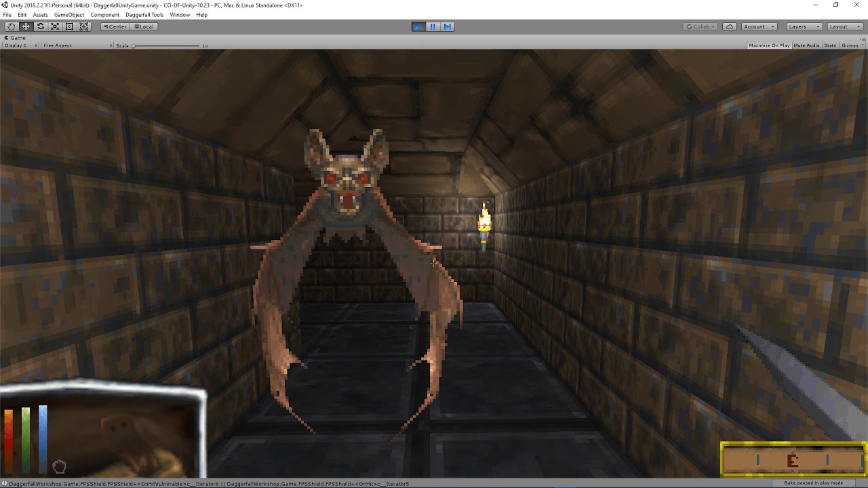This screenshot has height=488, width=868.
Task: Select the Rotate tool
Action: (40, 26)
